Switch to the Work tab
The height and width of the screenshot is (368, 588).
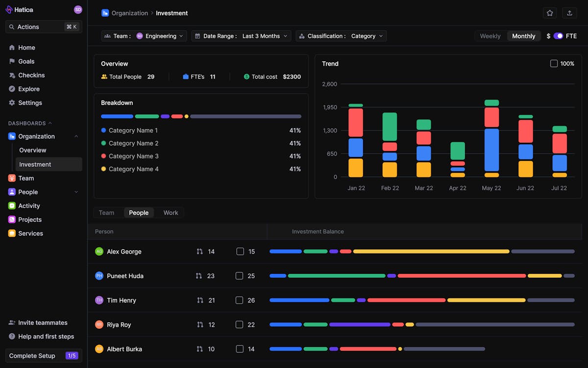coord(171,212)
